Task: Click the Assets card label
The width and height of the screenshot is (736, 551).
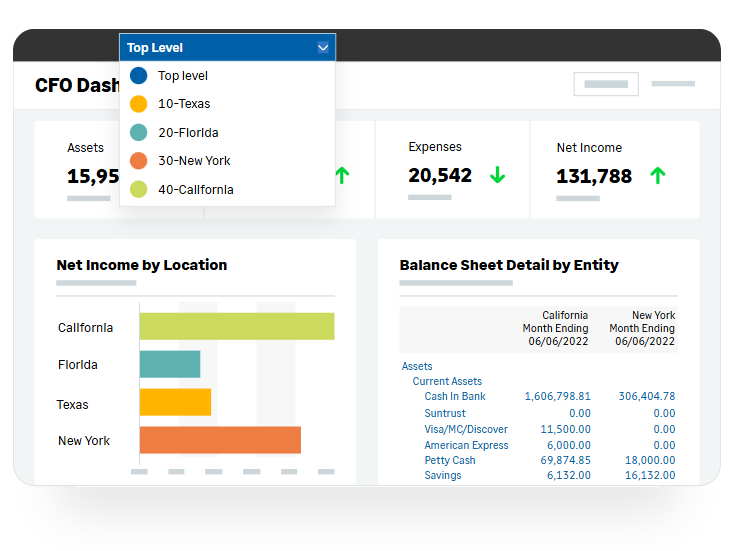Action: (85, 148)
